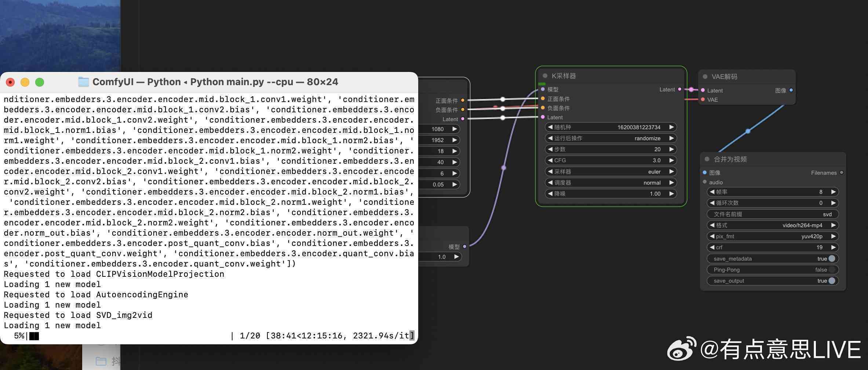868x370 pixels.
Task: Click the Latent output socket on K采样器
Action: [680, 89]
